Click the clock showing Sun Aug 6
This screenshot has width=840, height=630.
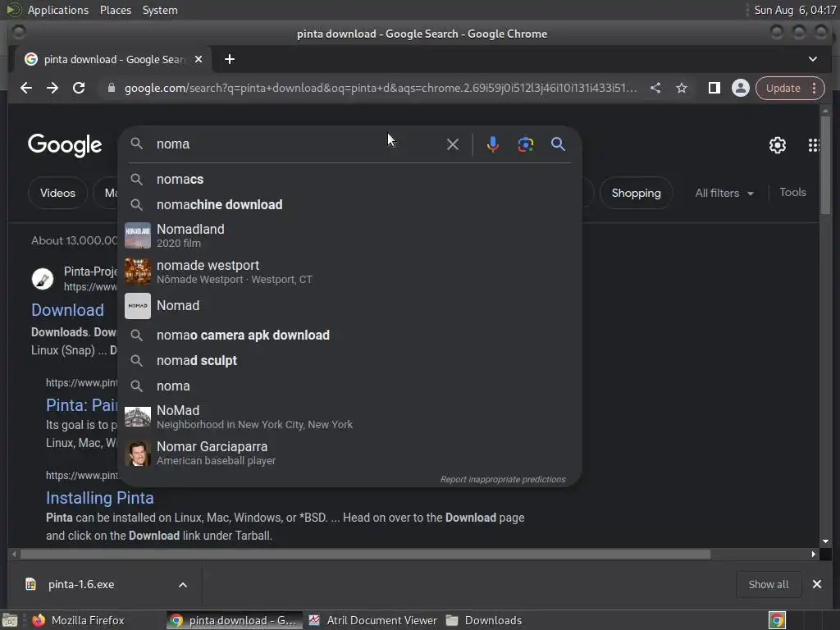click(x=795, y=10)
